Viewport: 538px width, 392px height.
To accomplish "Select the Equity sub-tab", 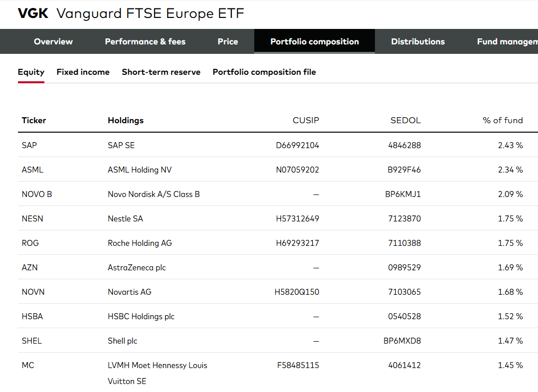I will [31, 72].
